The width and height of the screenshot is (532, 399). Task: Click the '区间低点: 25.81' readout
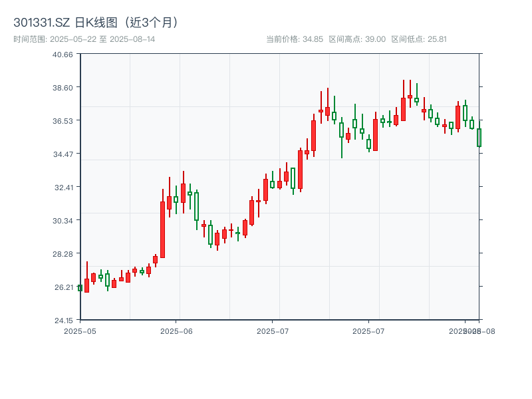(419, 39)
